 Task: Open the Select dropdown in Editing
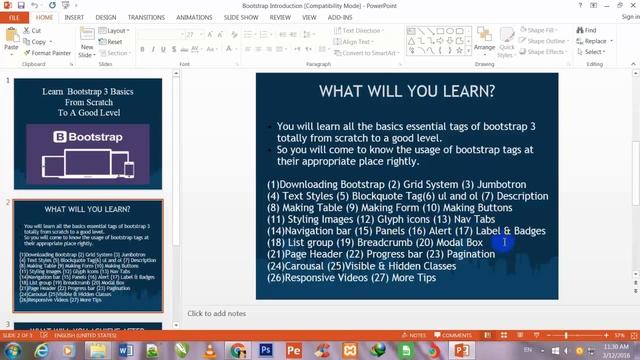(591, 52)
